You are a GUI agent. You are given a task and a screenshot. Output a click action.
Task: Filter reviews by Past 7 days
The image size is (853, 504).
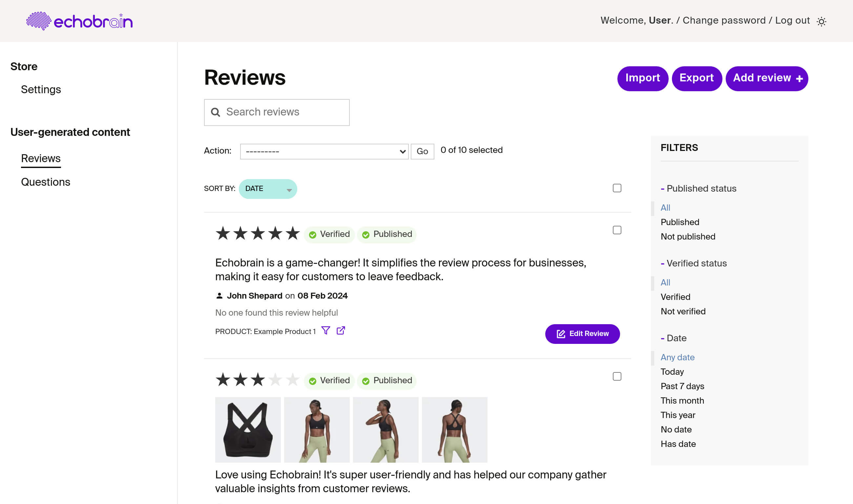pos(682,386)
